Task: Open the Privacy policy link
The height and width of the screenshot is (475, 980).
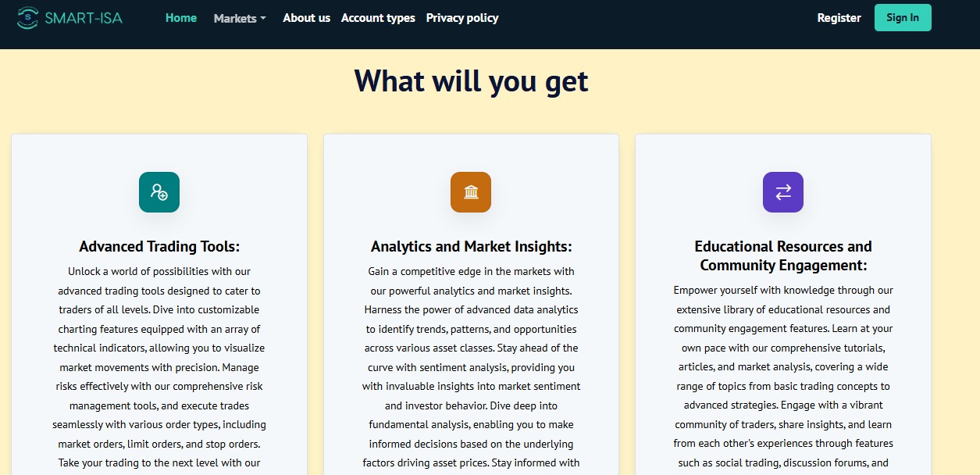Action: pyautogui.click(x=462, y=18)
